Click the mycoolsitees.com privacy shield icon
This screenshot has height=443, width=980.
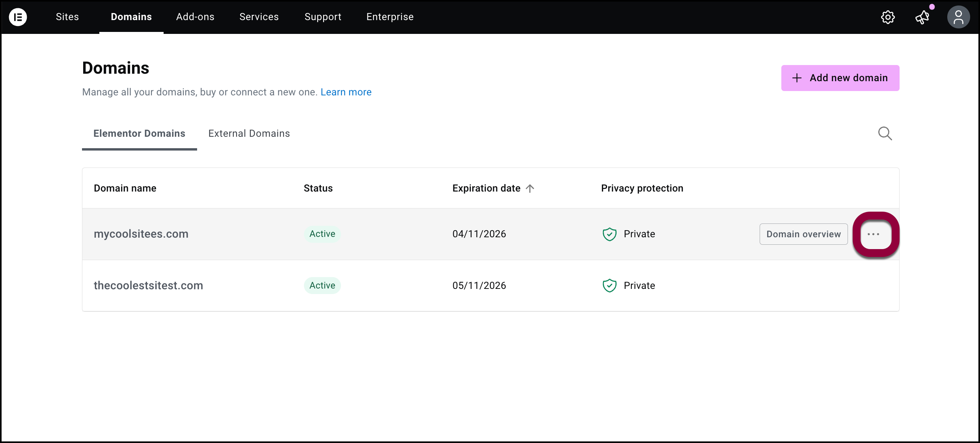[609, 234]
